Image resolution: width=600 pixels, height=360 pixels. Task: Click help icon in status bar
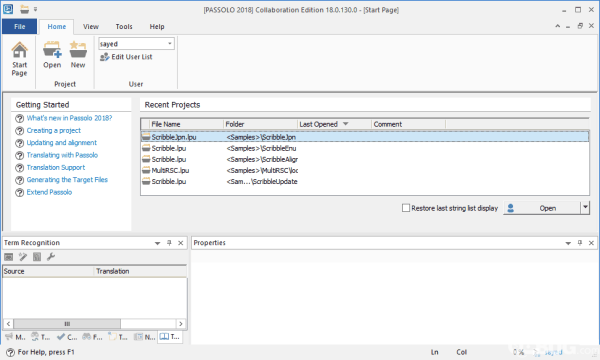pos(10,352)
